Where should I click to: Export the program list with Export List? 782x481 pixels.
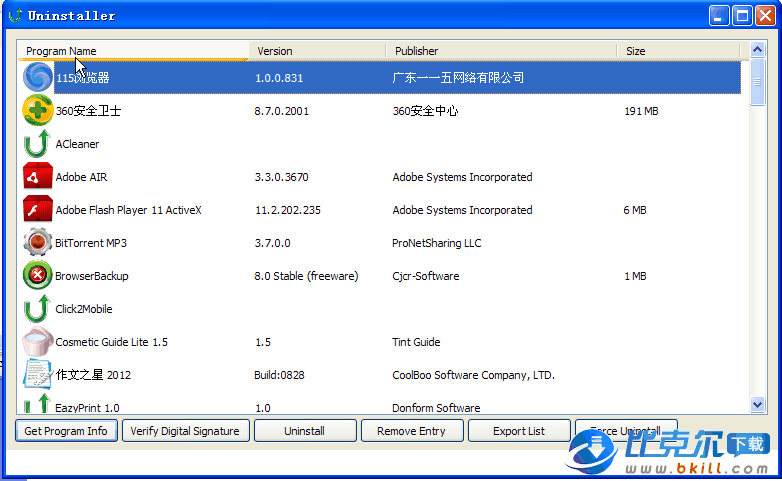click(519, 431)
